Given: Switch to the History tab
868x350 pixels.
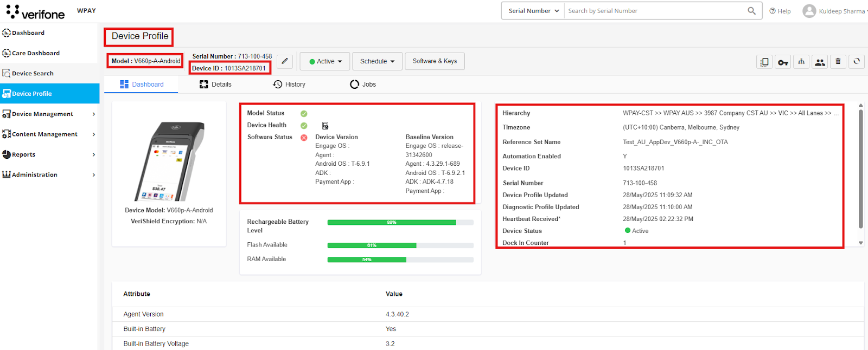Looking at the screenshot, I should [289, 85].
